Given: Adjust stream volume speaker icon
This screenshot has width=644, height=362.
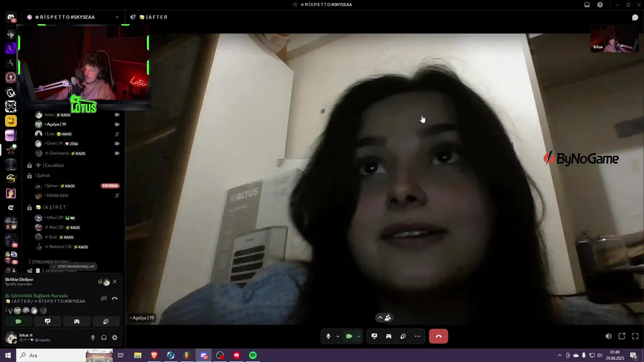Looking at the screenshot, I should pyautogui.click(x=608, y=336).
